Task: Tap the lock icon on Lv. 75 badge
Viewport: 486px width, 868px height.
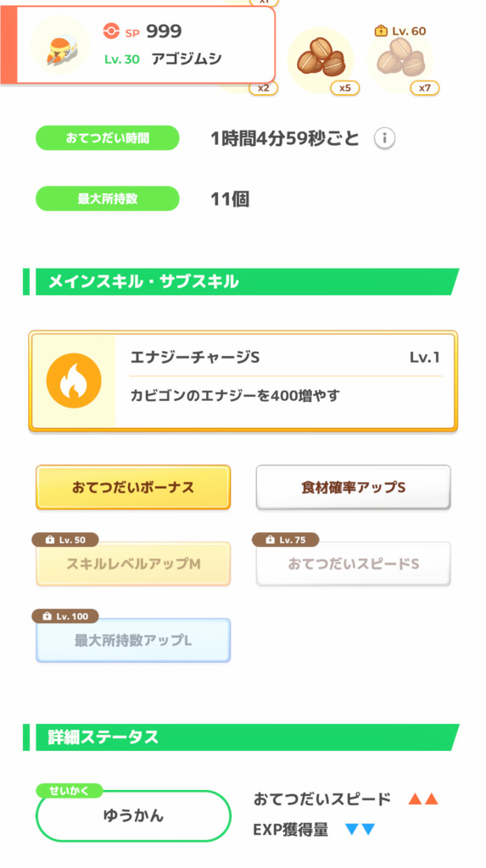Action: click(271, 540)
